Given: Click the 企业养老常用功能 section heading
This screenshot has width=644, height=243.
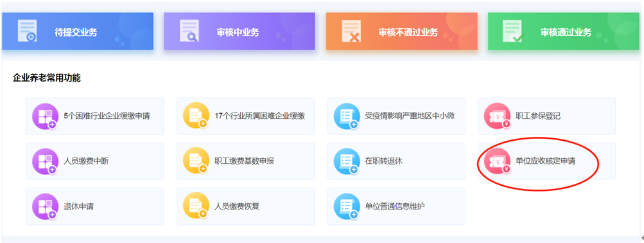Looking at the screenshot, I should pos(47,78).
